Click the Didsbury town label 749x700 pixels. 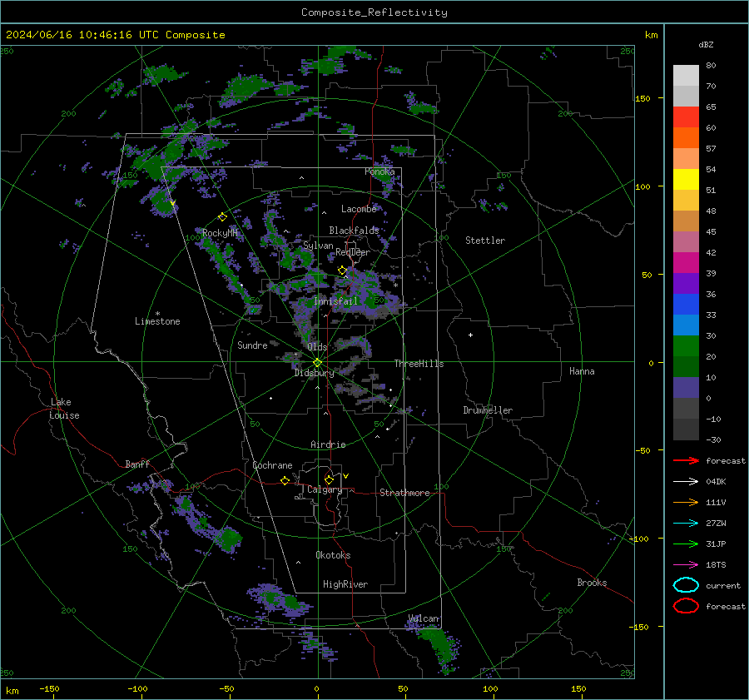pyautogui.click(x=315, y=373)
